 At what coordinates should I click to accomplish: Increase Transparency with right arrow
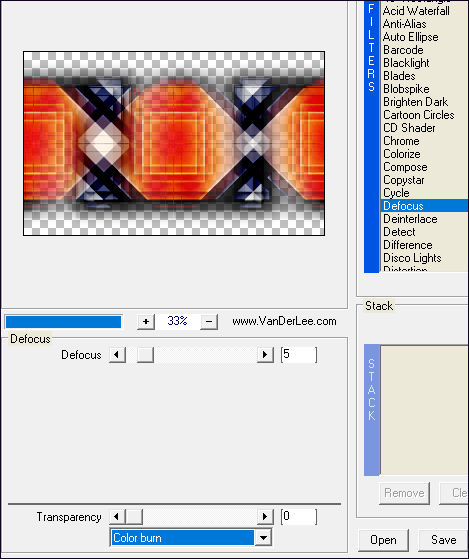(265, 517)
